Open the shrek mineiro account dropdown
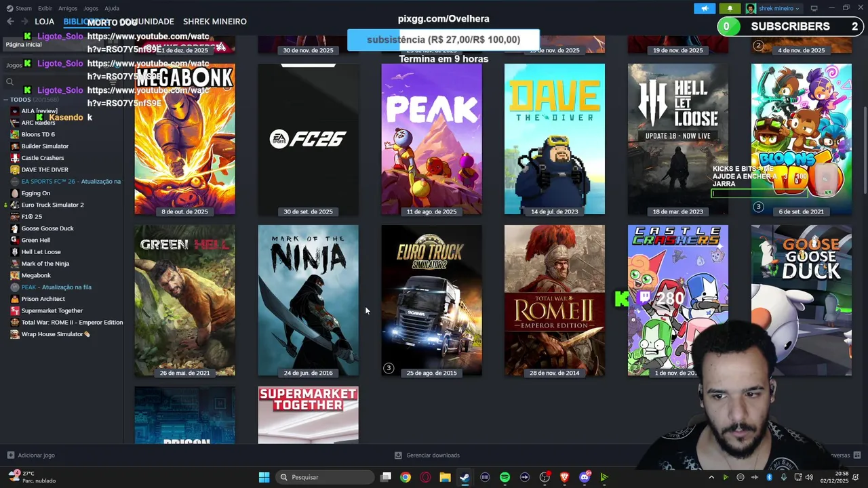This screenshot has height=488, width=868. click(773, 8)
